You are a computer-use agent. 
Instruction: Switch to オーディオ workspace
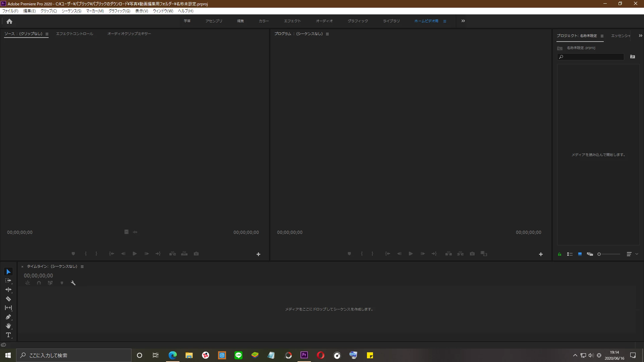click(x=324, y=21)
